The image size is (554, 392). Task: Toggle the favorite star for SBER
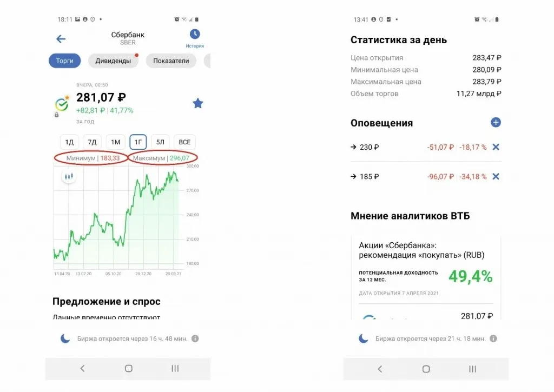pos(198,103)
